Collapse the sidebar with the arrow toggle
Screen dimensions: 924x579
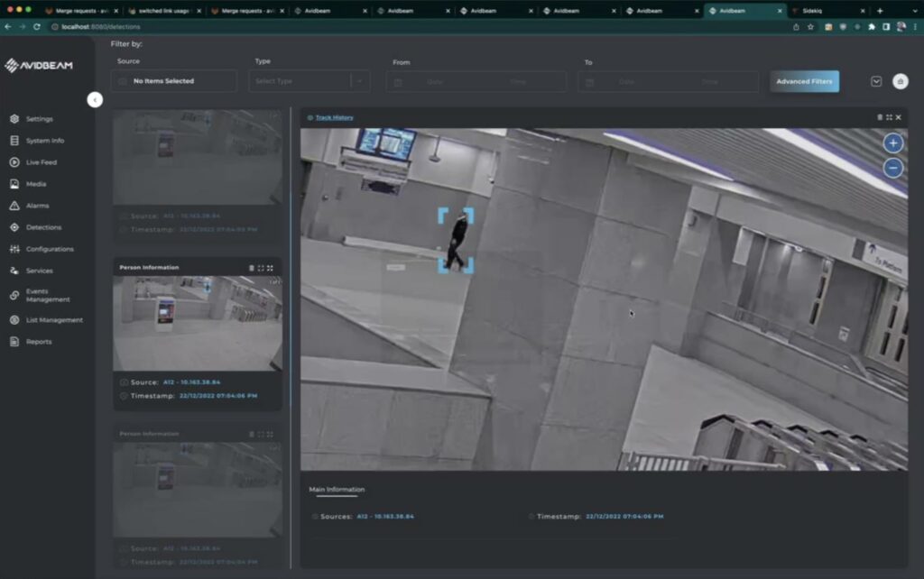point(95,100)
